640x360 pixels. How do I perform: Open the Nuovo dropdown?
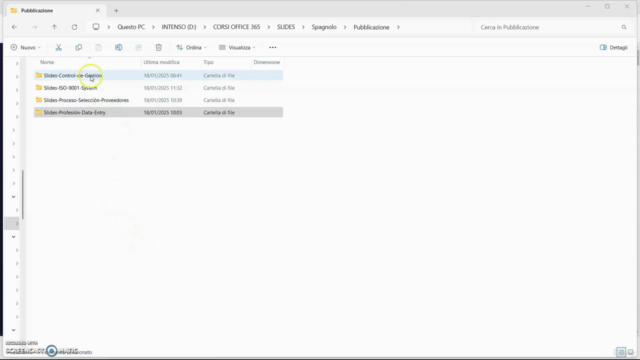[x=26, y=47]
